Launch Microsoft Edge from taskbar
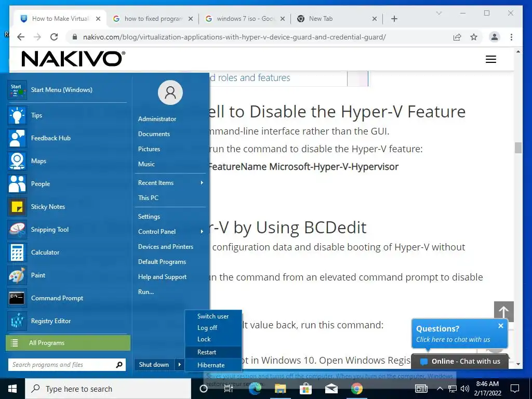This screenshot has width=532, height=399. (255, 389)
